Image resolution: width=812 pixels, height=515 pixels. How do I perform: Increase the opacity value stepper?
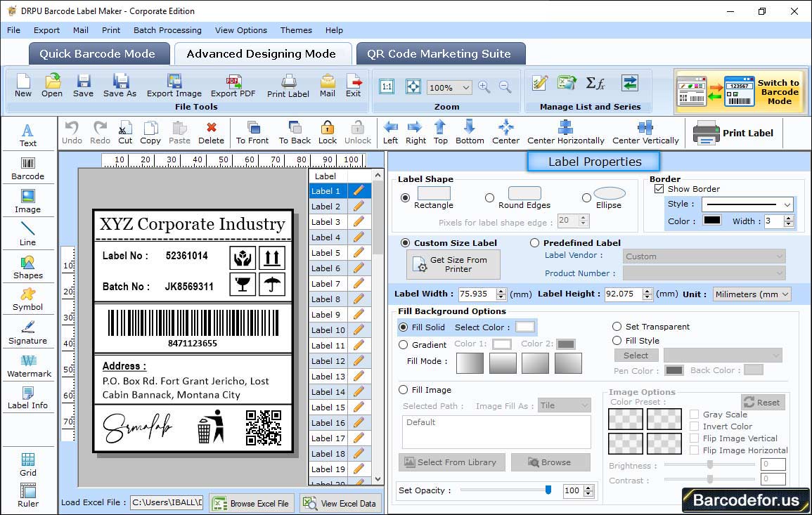click(588, 488)
